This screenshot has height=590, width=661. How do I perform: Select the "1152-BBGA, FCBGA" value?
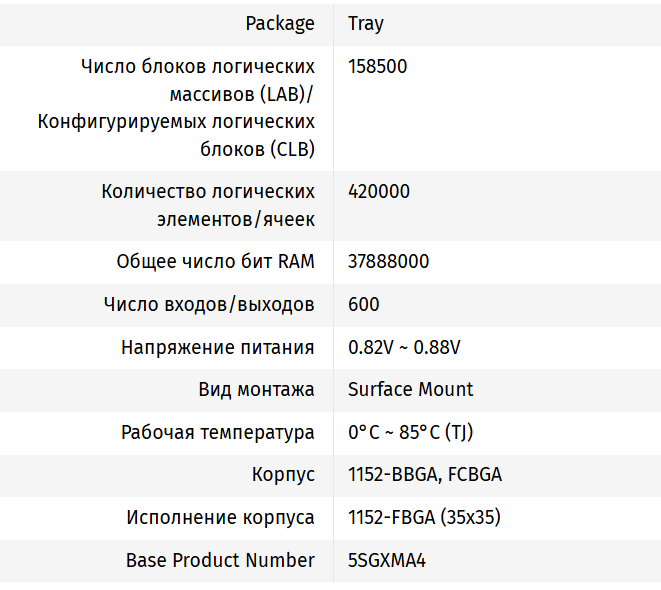[x=425, y=475]
